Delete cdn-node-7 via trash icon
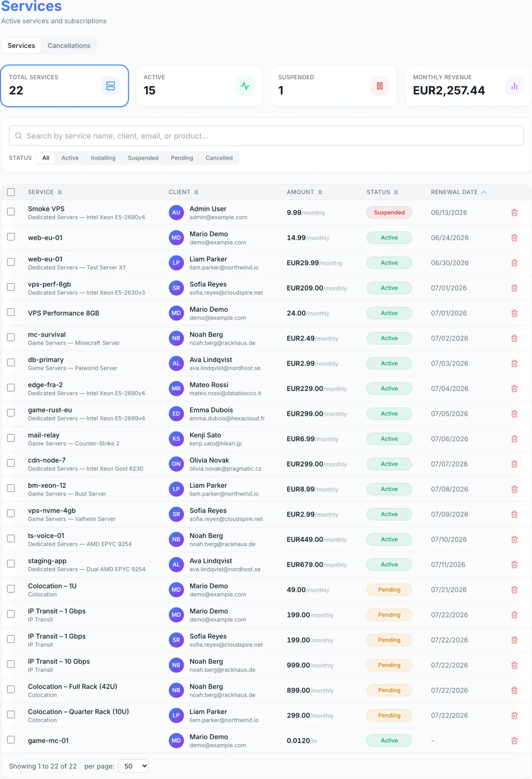Screen dimensions: 532x779 point(514,464)
